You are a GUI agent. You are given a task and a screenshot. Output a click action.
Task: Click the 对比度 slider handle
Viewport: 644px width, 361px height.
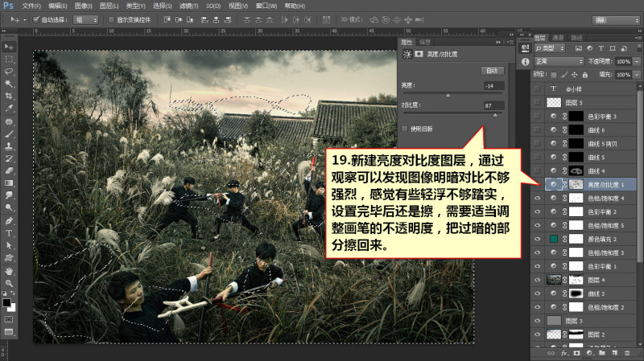[x=495, y=115]
